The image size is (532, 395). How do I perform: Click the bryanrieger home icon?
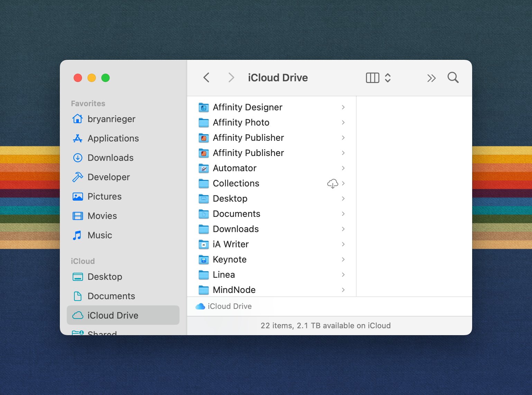tap(77, 119)
